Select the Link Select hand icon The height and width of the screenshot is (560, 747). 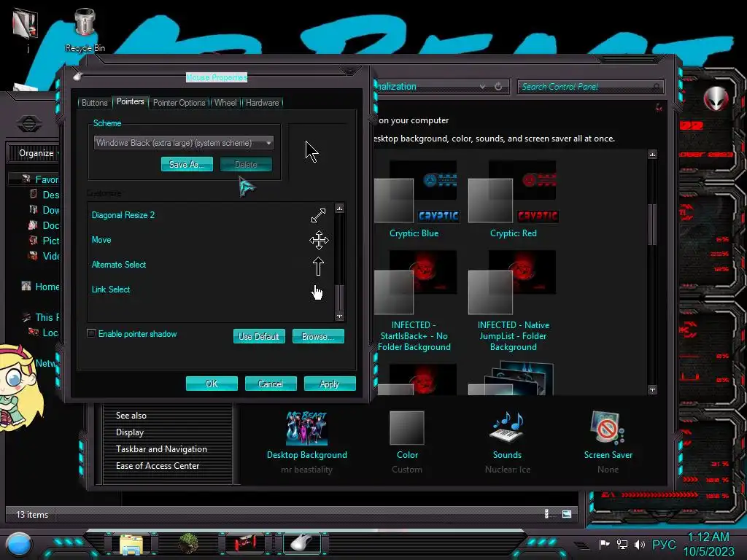317,292
